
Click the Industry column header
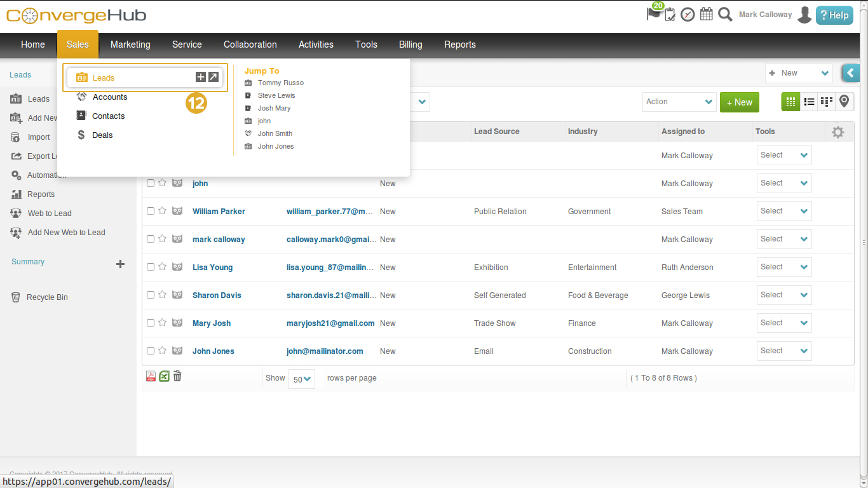click(583, 132)
